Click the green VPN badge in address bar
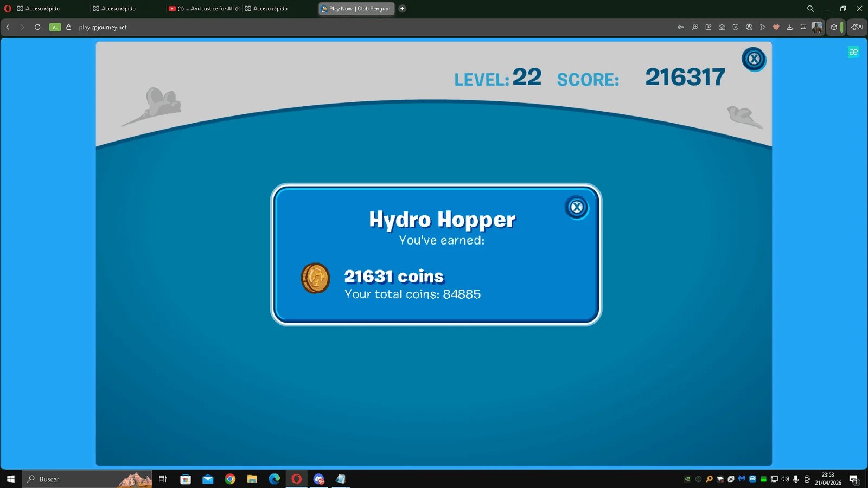The image size is (868, 488). 55,27
